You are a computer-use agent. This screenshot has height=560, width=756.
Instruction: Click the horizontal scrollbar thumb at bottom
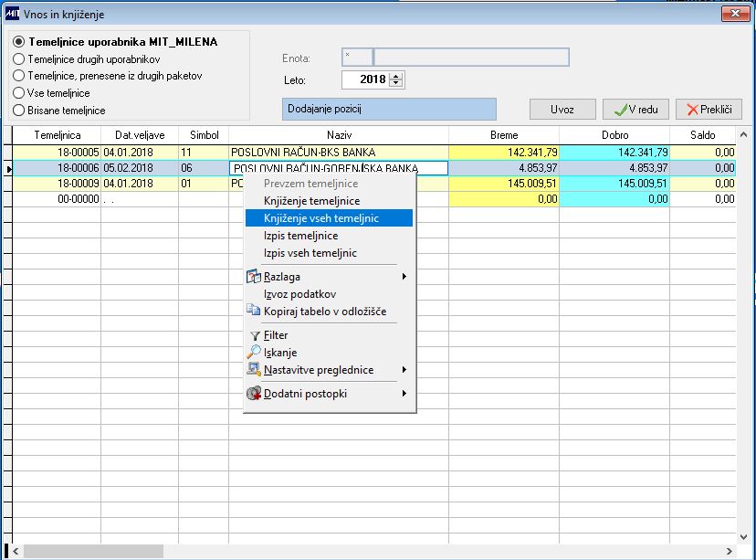[93, 551]
